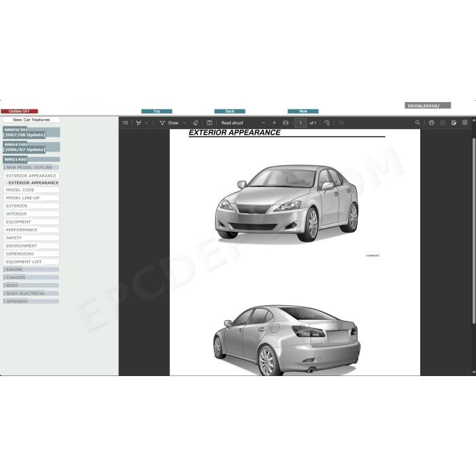Expand the BODY section
This screenshot has height=476, width=476.
tap(31, 286)
